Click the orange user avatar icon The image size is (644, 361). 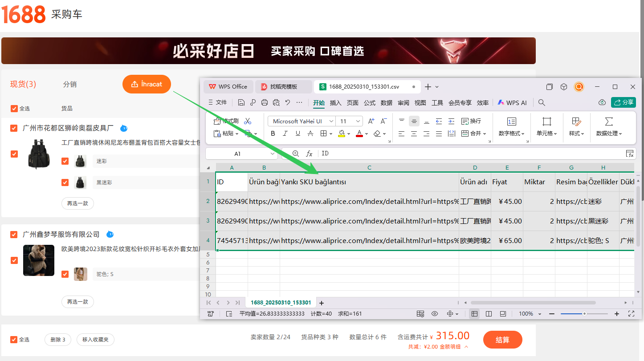coord(579,87)
